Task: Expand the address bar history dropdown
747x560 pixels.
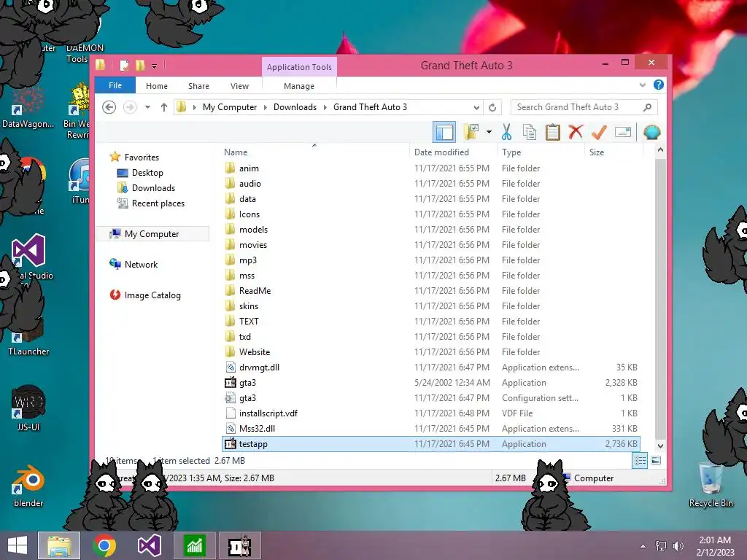Action: coord(476,107)
